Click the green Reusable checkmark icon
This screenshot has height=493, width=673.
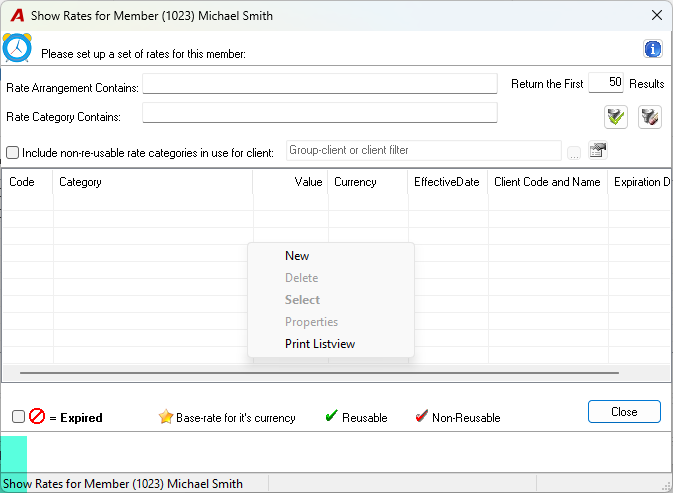coord(331,415)
